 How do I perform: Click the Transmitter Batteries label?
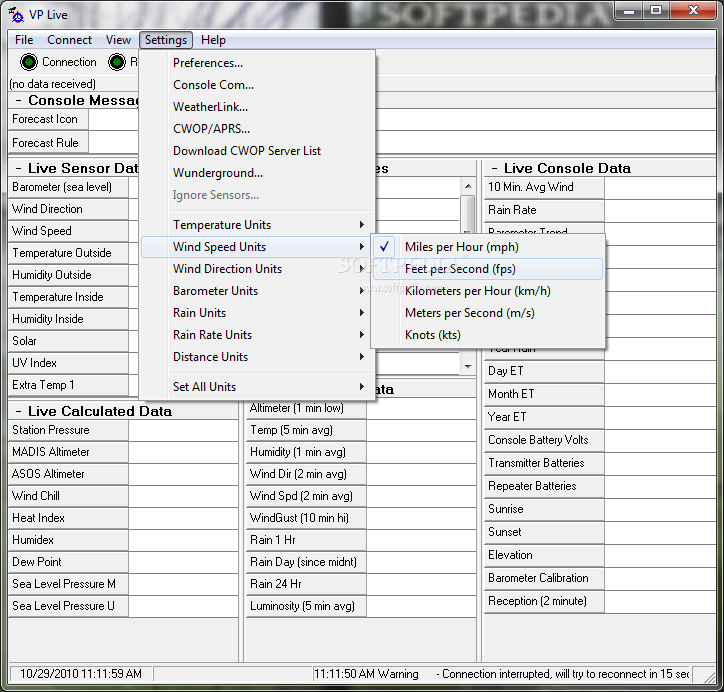544,463
